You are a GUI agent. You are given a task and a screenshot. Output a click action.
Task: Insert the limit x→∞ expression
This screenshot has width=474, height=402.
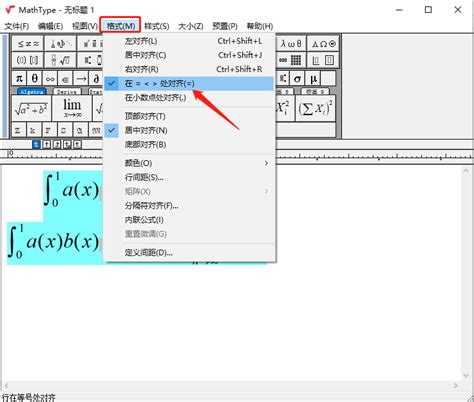coord(72,108)
